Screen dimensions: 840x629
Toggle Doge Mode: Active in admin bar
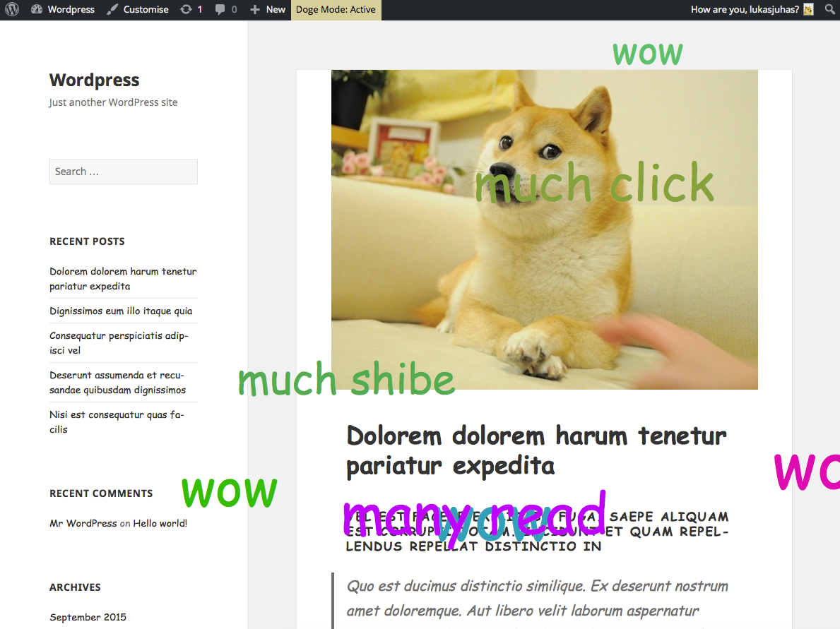336,10
